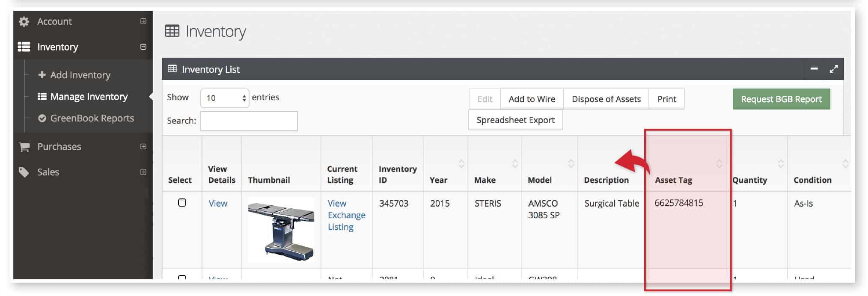Click the Inventory list icon in sidebar
This screenshot has width=868, height=296.
tap(24, 47)
